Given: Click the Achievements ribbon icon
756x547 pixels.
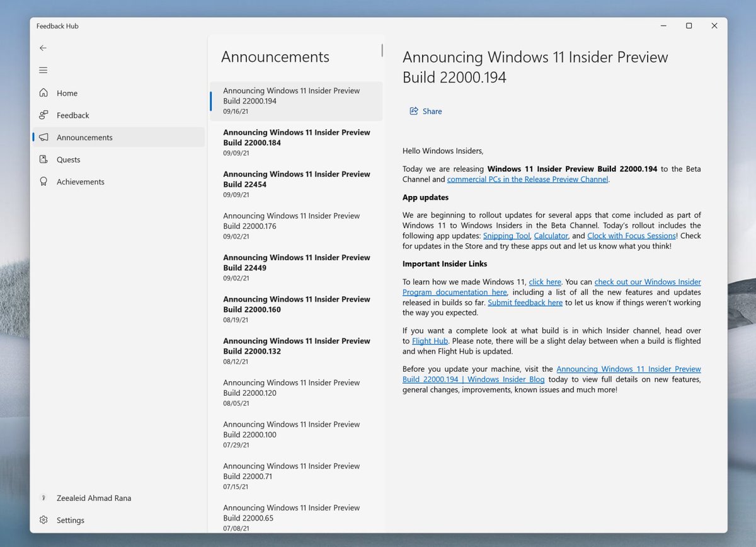Looking at the screenshot, I should click(43, 181).
